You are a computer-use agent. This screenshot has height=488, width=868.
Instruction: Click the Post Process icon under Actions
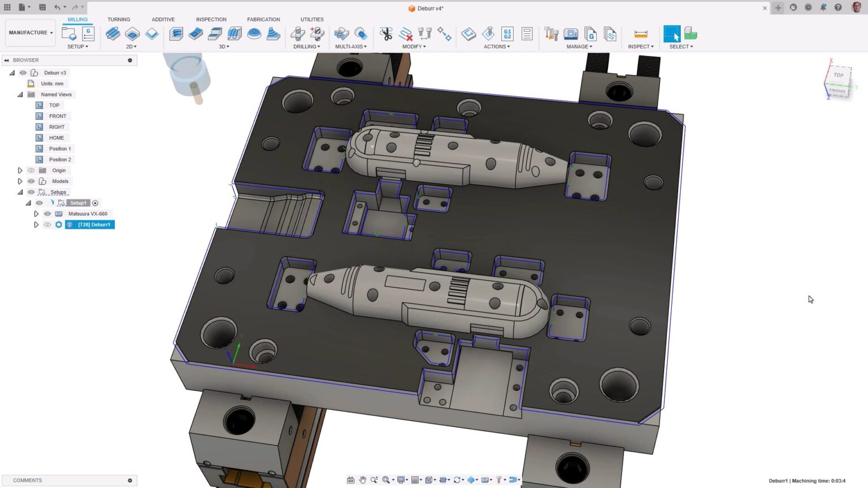pyautogui.click(x=507, y=34)
